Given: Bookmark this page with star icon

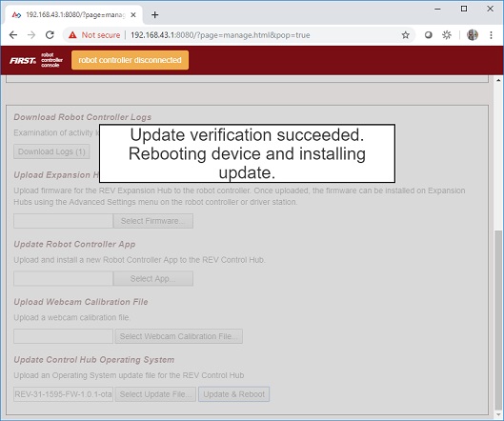Looking at the screenshot, I should click(x=405, y=35).
